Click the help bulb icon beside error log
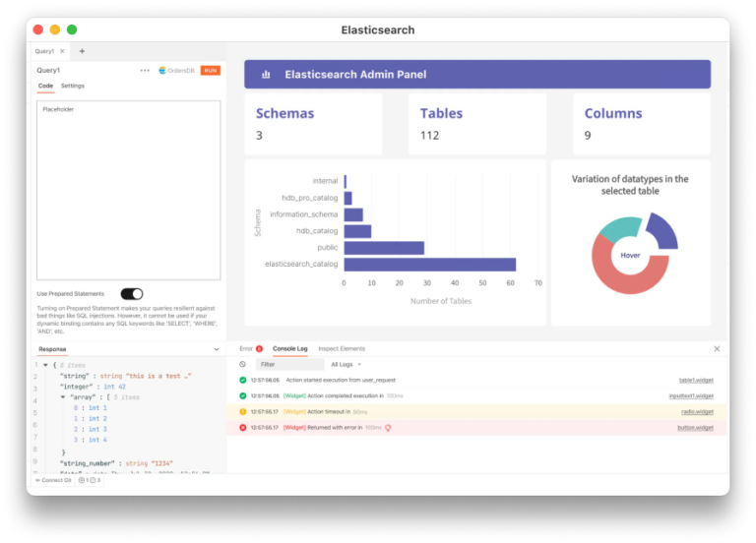 (388, 428)
